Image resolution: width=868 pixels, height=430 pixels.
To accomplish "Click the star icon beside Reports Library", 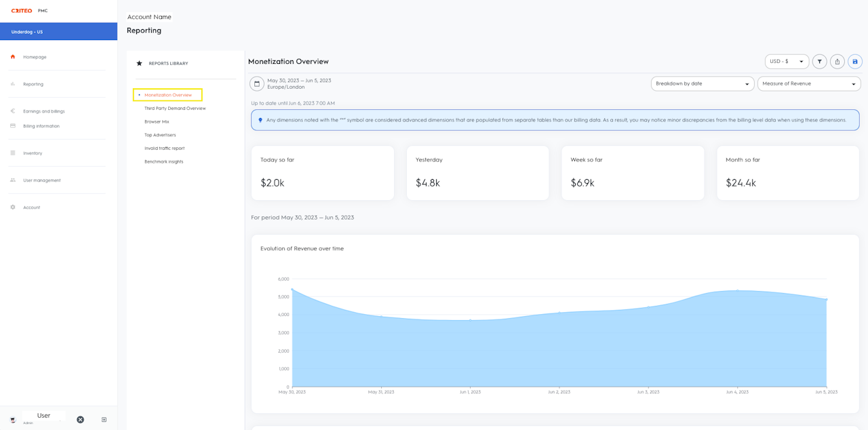I will (x=140, y=63).
